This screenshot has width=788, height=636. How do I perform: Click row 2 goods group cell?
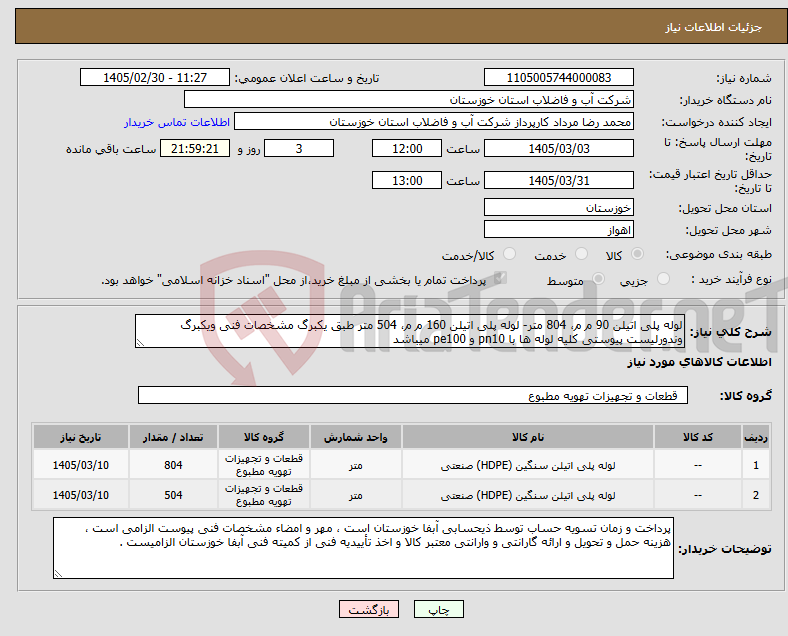tap(264, 495)
